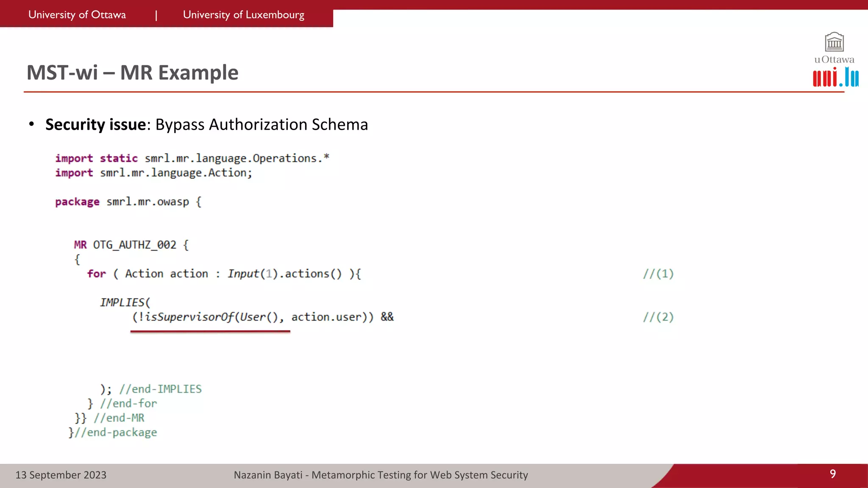Click the Bypass Authorization Schema text
868x488 pixels.
[262, 125]
